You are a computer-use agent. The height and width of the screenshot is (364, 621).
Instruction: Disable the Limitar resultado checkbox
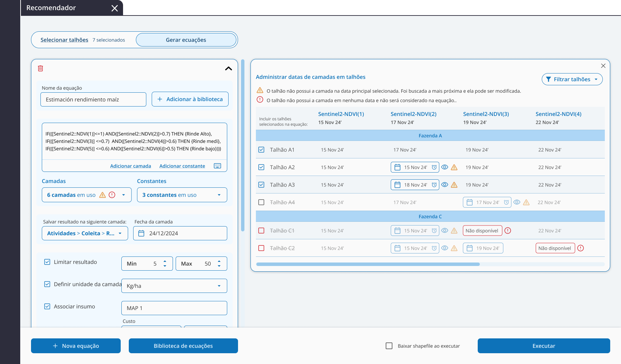click(x=47, y=262)
